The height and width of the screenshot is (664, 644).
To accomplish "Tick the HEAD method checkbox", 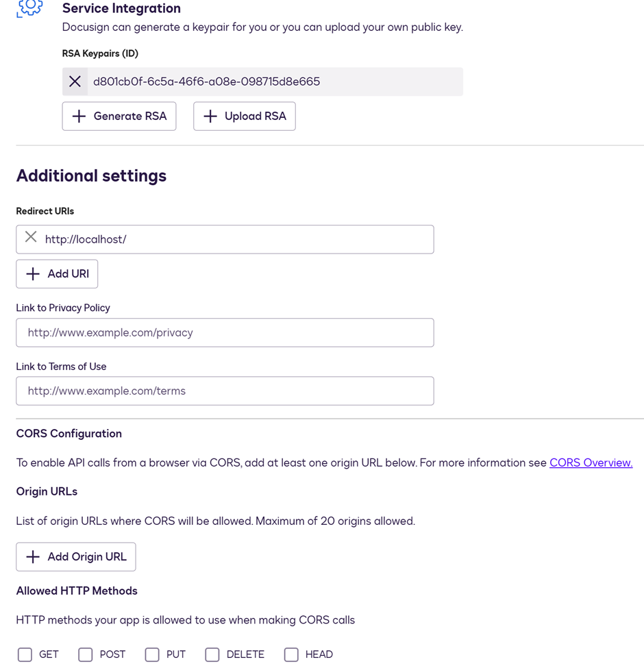I will tap(291, 654).
